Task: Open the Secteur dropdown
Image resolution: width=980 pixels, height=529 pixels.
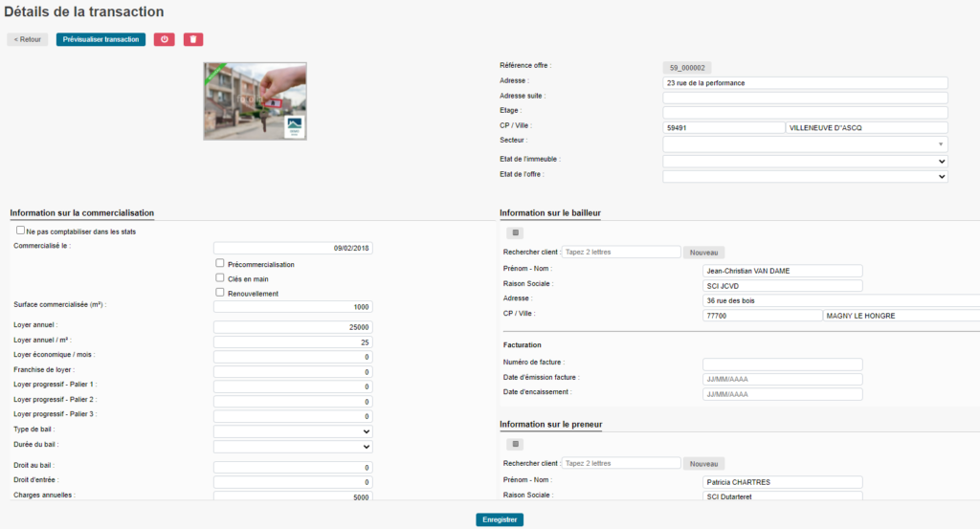Action: point(804,144)
